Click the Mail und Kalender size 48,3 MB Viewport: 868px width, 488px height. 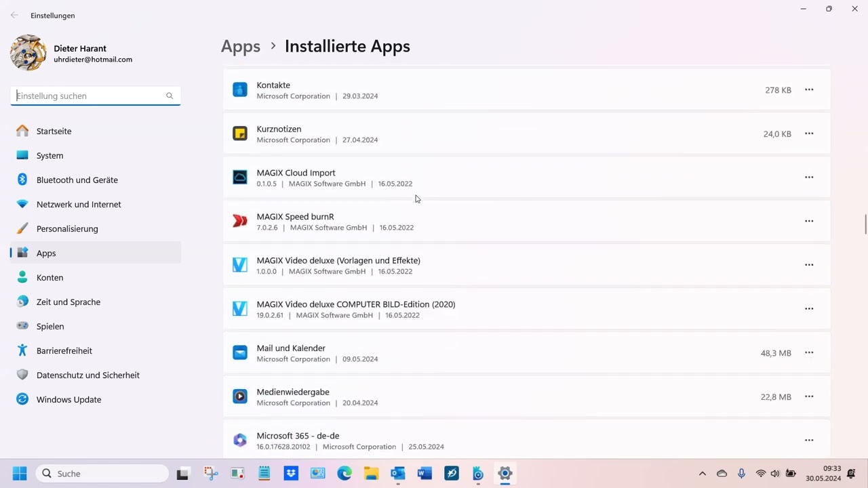(776, 353)
